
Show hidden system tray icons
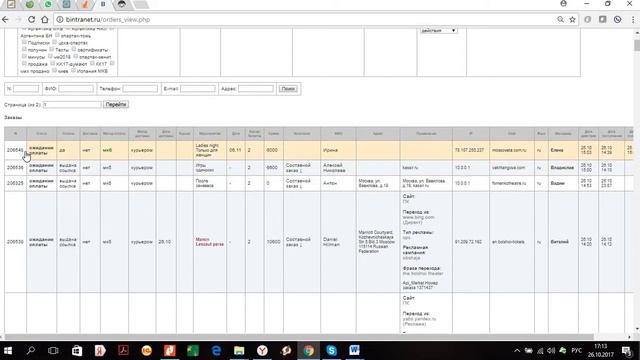pyautogui.click(x=517, y=351)
